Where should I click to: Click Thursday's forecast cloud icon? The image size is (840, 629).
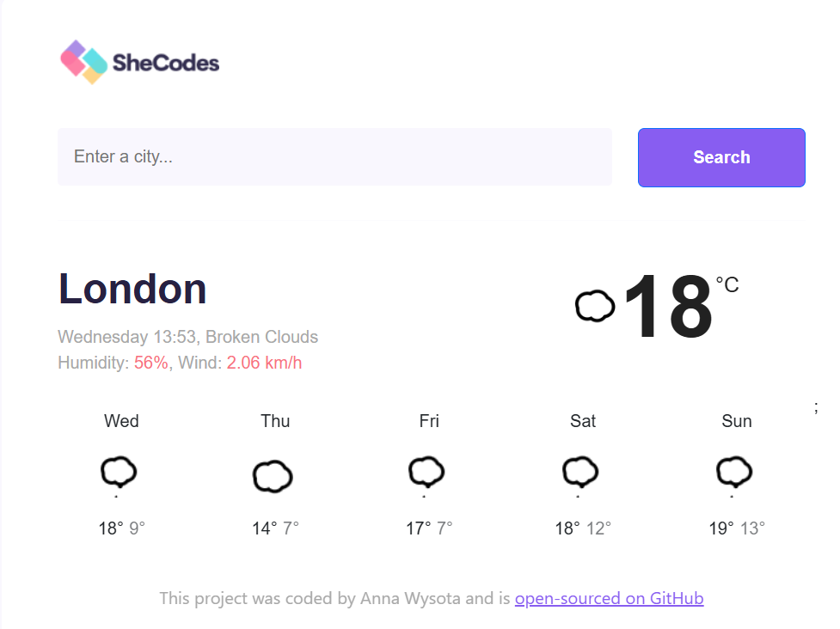[x=273, y=476]
